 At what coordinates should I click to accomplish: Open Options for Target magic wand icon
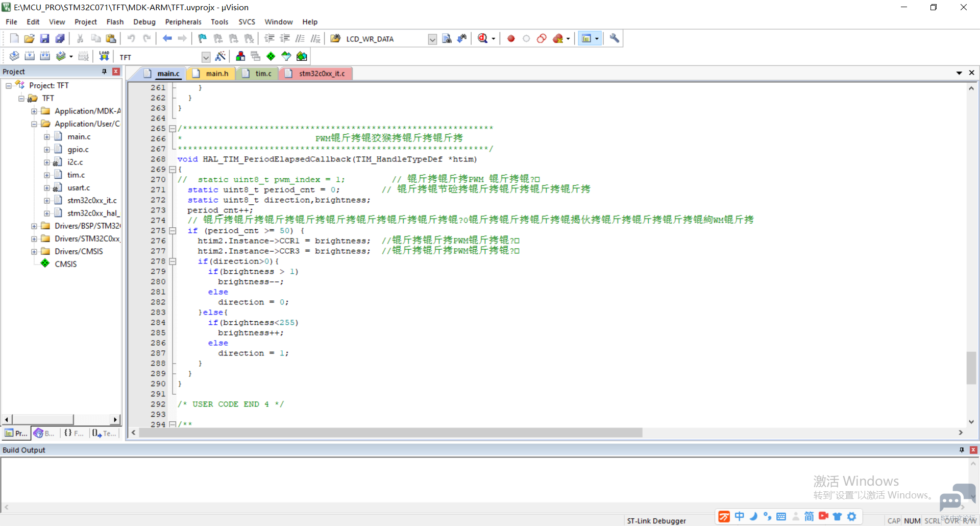click(x=220, y=56)
